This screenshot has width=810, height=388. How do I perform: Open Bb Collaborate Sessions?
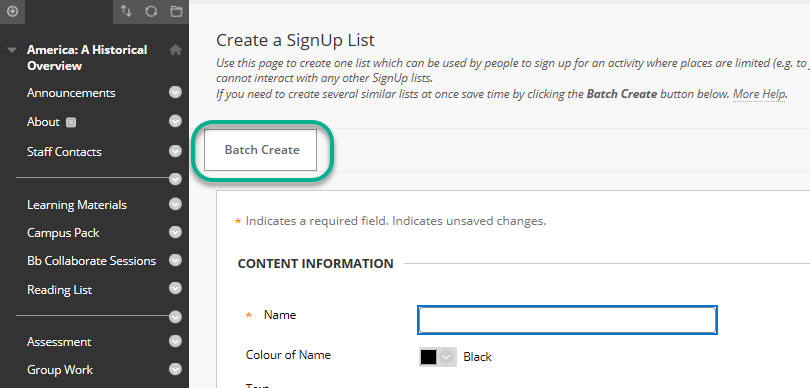point(91,261)
